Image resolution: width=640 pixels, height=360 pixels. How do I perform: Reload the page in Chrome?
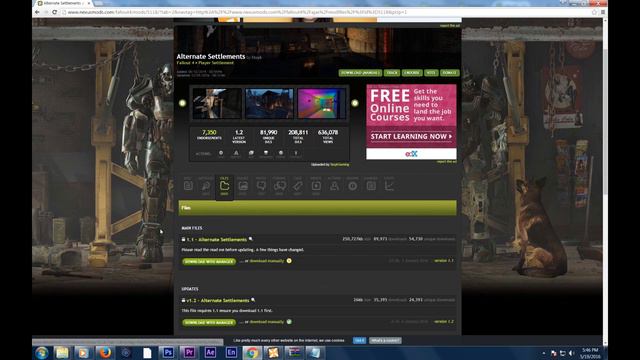(54, 12)
